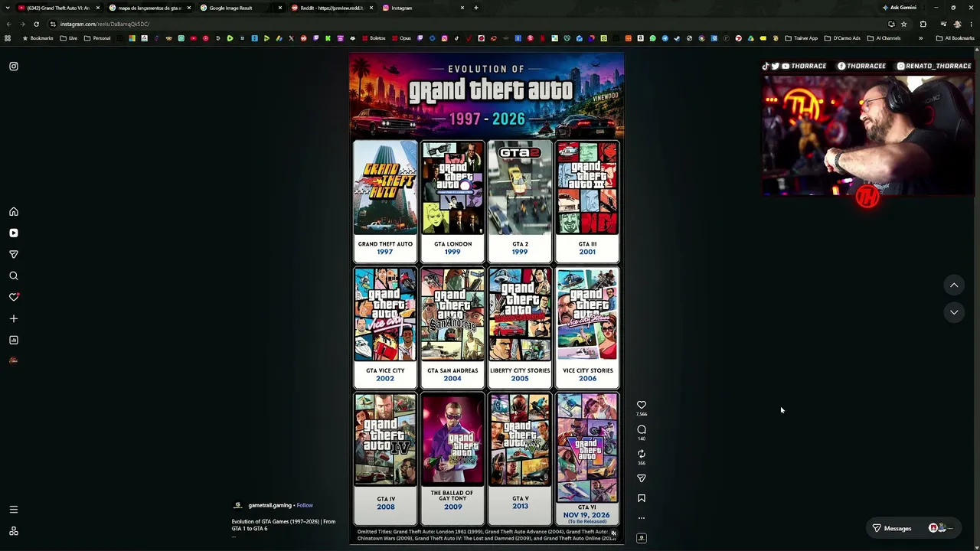Follow the gametrail.gaming account
Viewport: 980px width, 551px height.
(x=305, y=505)
